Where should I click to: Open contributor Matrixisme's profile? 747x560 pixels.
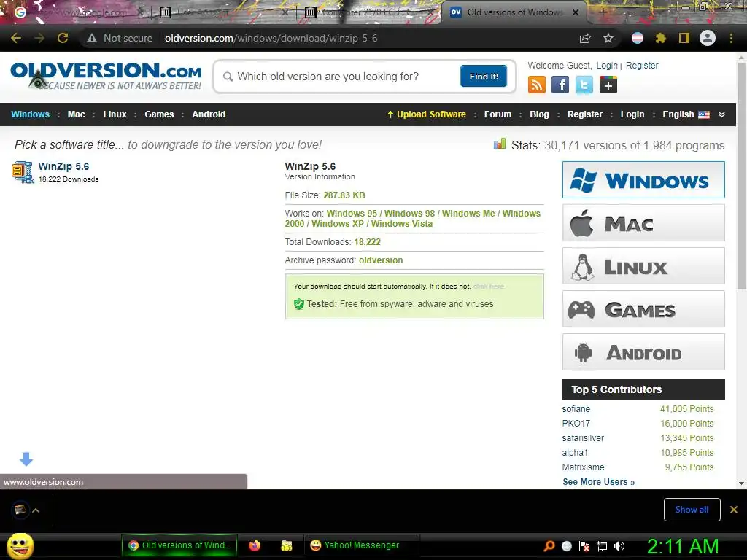click(583, 467)
